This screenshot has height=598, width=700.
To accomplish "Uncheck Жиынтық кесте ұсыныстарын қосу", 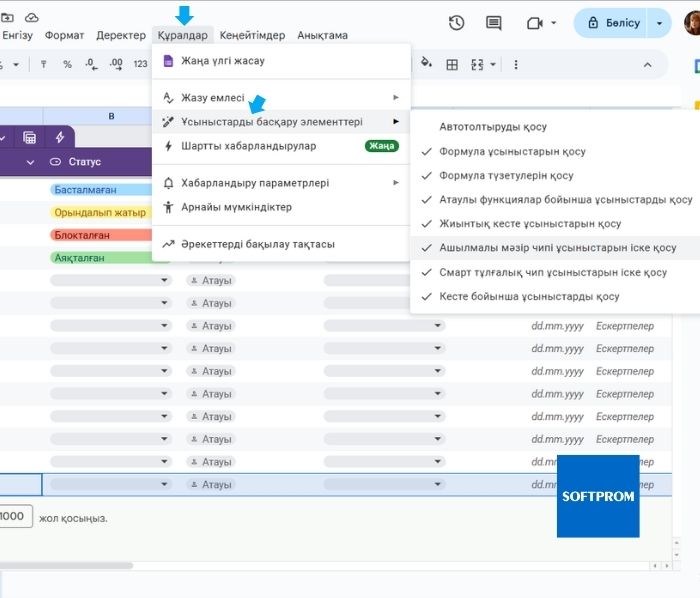I will click(x=530, y=224).
